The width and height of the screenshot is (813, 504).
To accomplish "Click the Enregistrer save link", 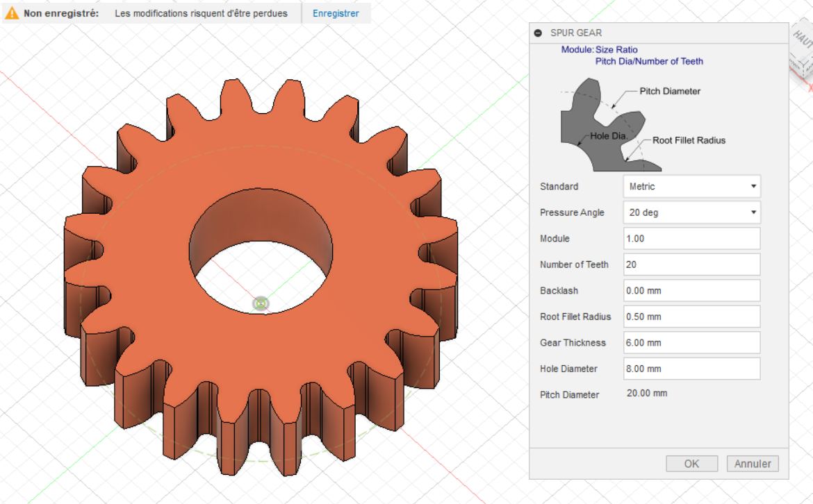I will (336, 13).
